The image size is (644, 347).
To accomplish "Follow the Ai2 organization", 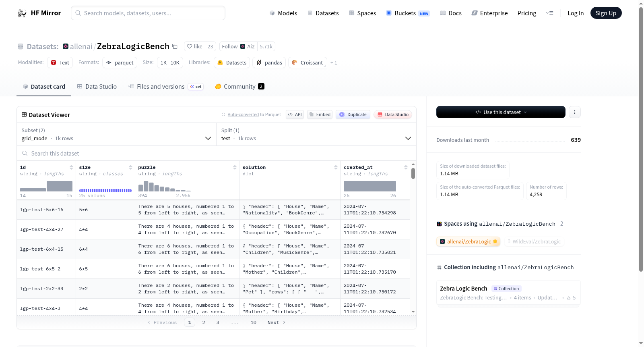I will click(x=238, y=46).
